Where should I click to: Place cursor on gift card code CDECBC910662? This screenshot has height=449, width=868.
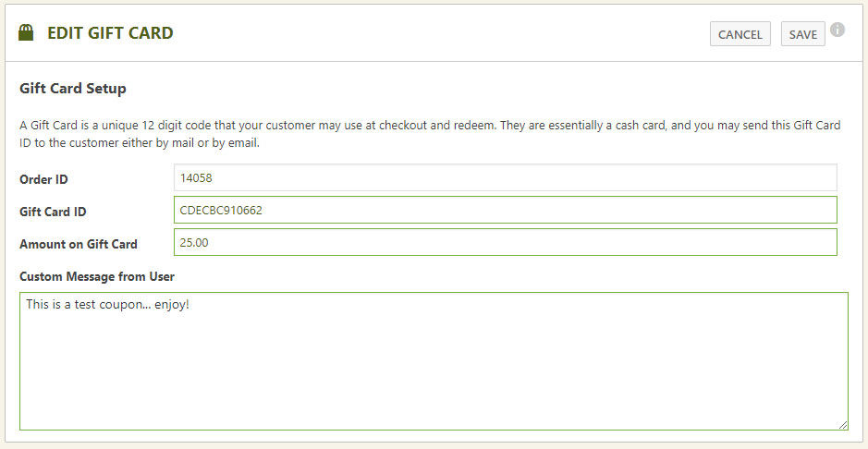point(221,210)
